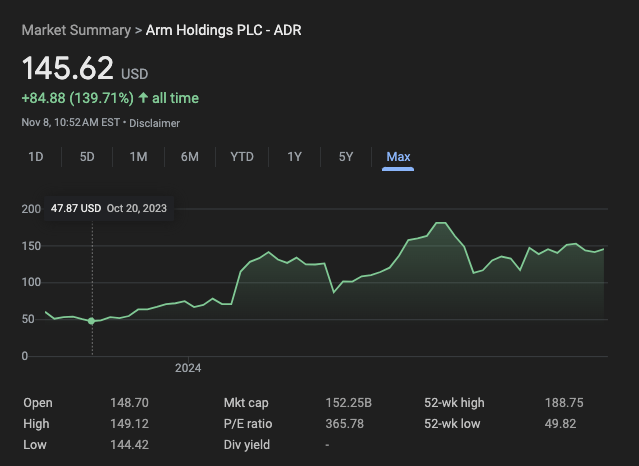The width and height of the screenshot is (639, 466).
Task: Open the Disclaimer link
Action: [x=153, y=123]
